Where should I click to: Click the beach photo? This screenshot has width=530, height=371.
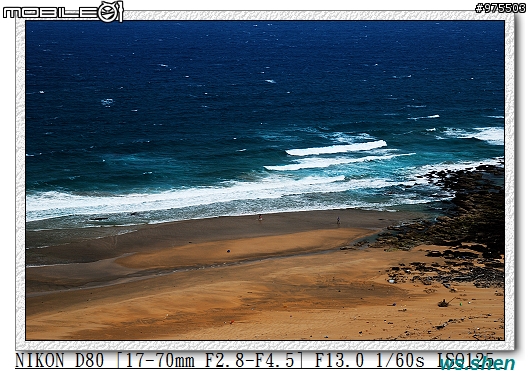265,180
